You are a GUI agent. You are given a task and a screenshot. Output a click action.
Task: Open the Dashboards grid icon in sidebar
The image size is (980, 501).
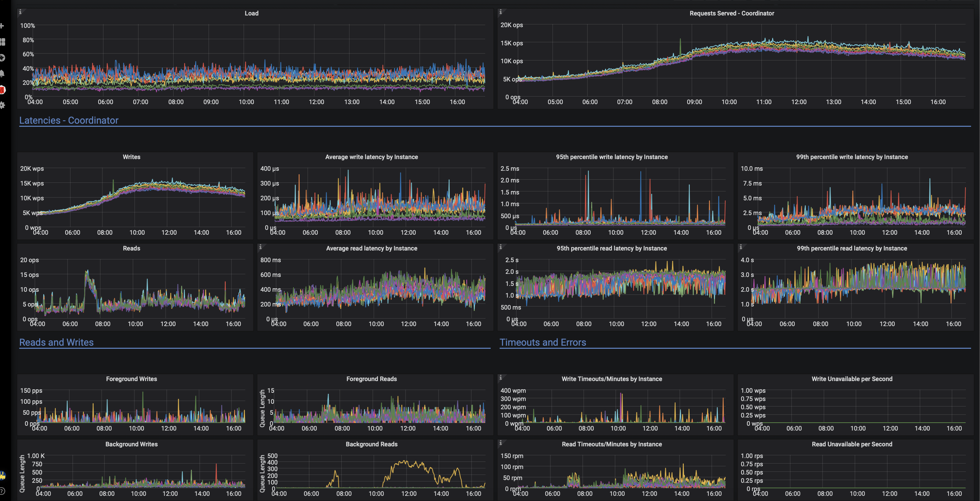2,42
